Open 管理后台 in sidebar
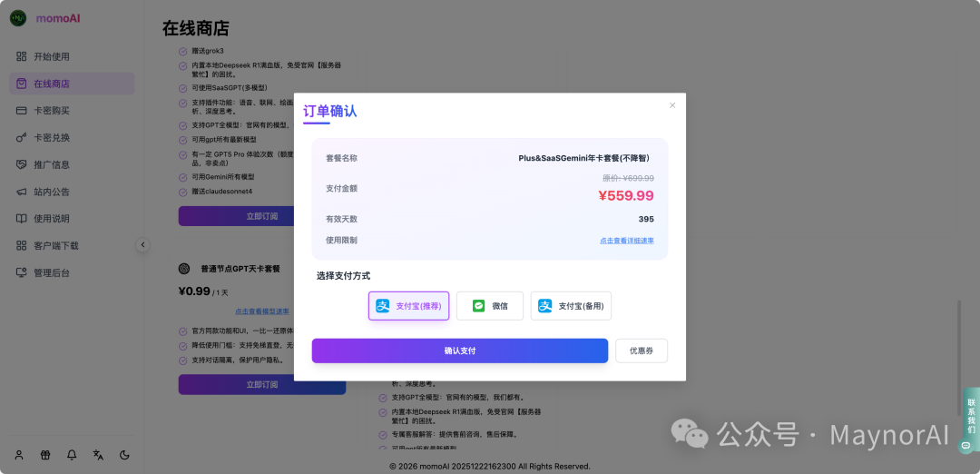 click(72, 272)
